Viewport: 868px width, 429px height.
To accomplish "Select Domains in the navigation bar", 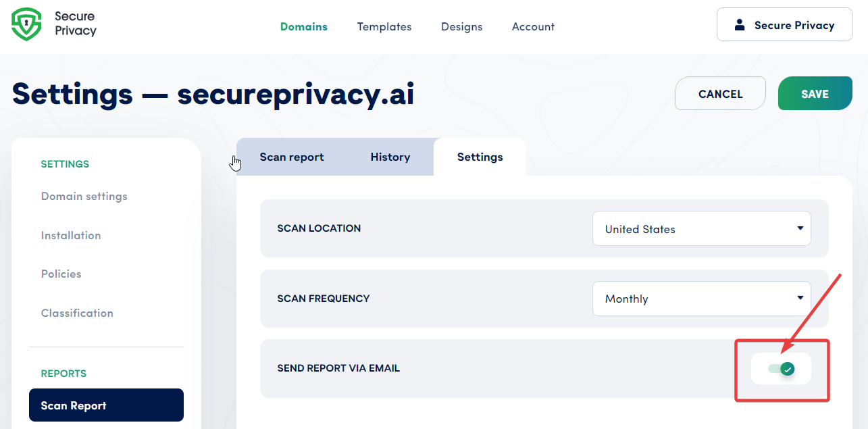I will click(303, 26).
